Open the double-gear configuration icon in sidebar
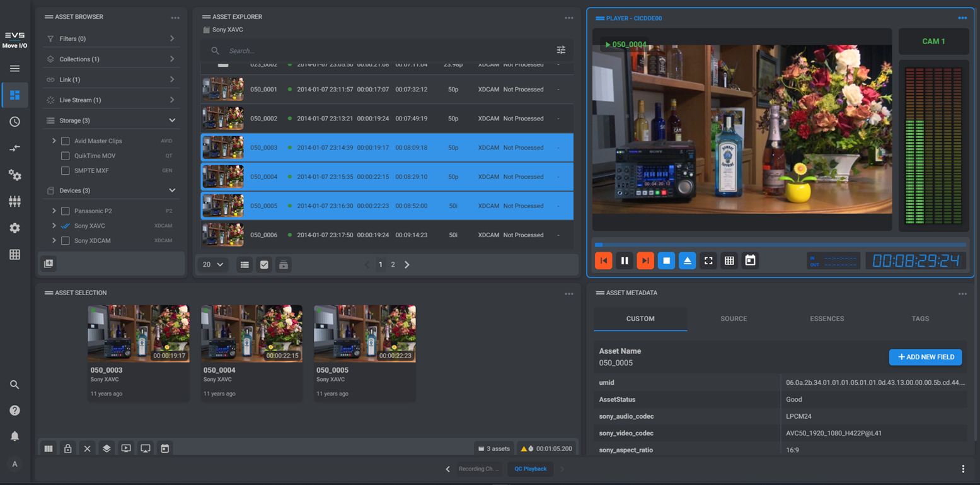Screen dimensions: 980x485 point(14,175)
